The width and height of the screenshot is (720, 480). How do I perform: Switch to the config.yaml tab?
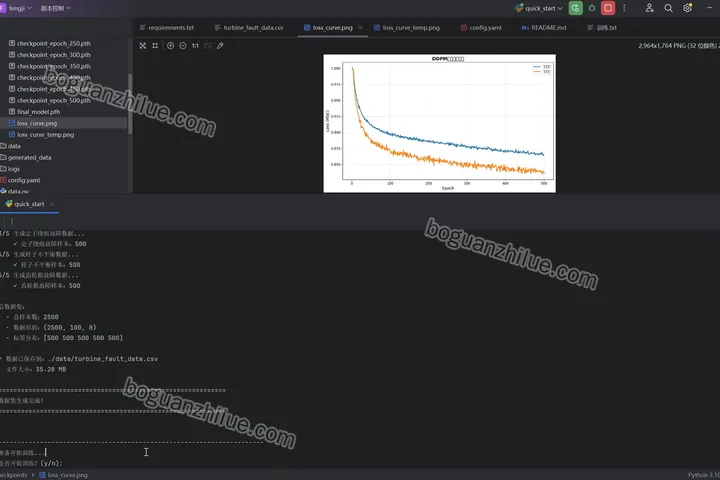point(481,28)
